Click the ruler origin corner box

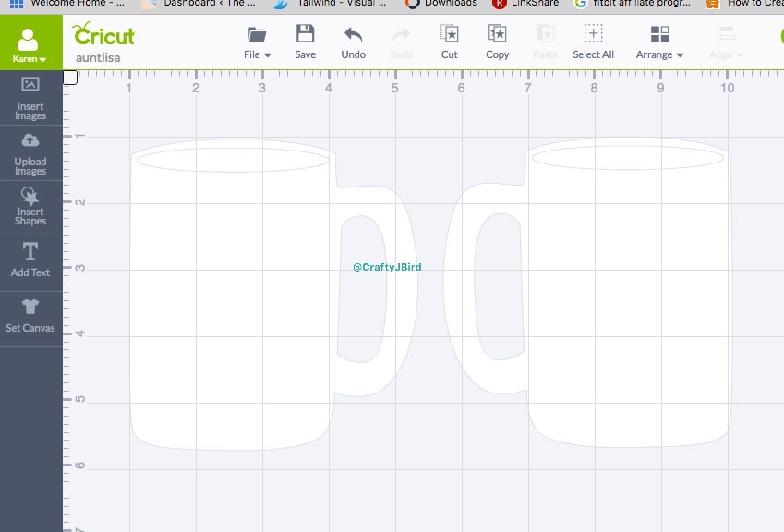pos(70,78)
